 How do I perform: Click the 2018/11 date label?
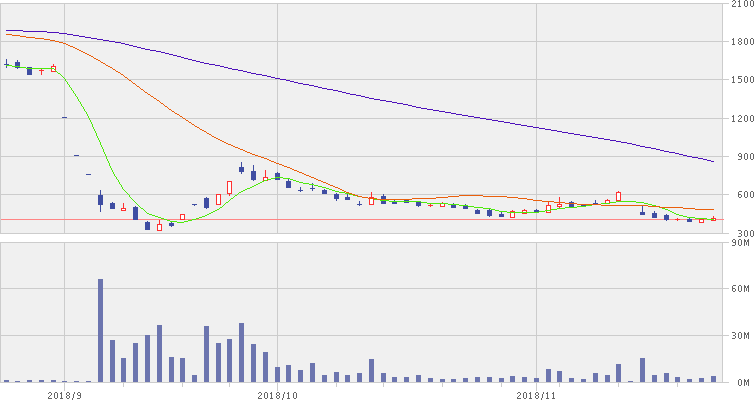click(536, 394)
